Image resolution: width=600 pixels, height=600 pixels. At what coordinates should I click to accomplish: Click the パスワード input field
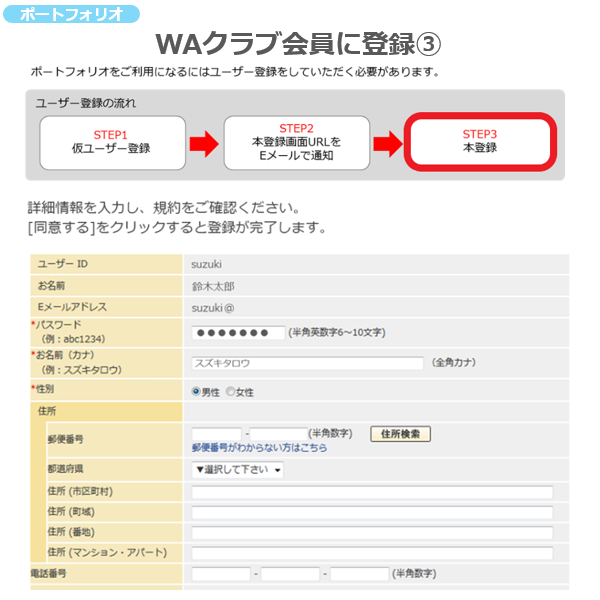click(237, 333)
